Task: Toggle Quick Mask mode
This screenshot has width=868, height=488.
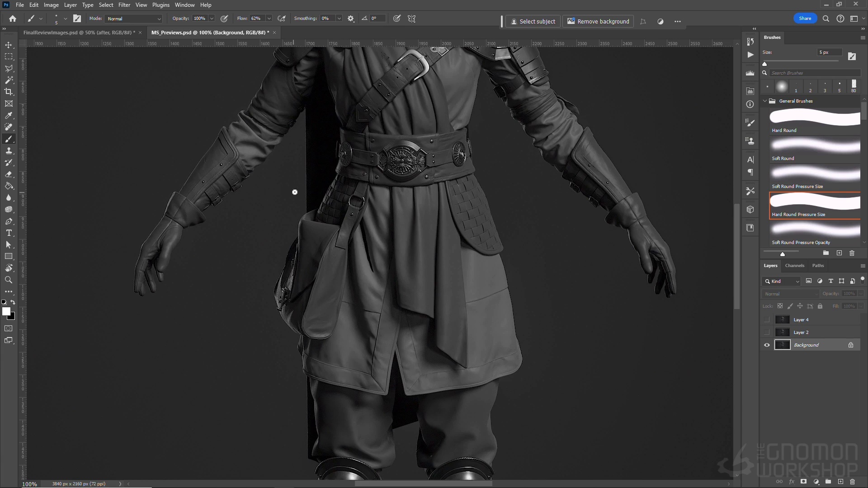Action: tap(9, 328)
